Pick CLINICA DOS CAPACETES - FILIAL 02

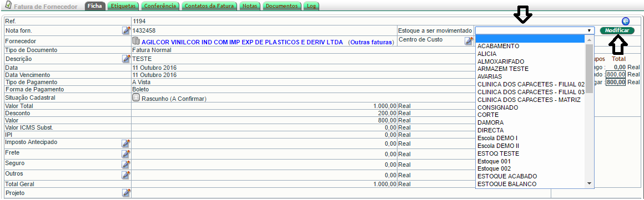[x=531, y=84]
